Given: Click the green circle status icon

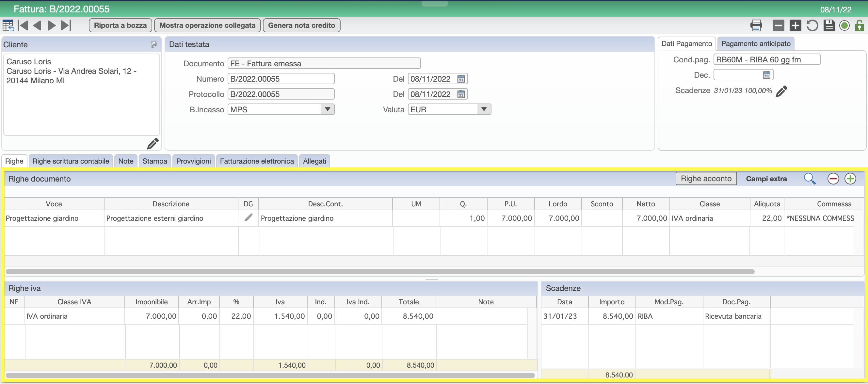Looking at the screenshot, I should (844, 25).
